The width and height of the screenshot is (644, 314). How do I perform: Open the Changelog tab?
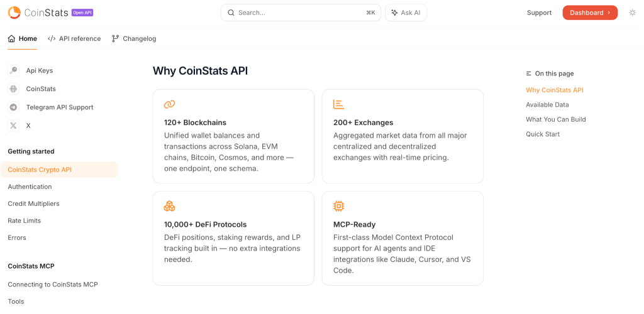(134, 38)
